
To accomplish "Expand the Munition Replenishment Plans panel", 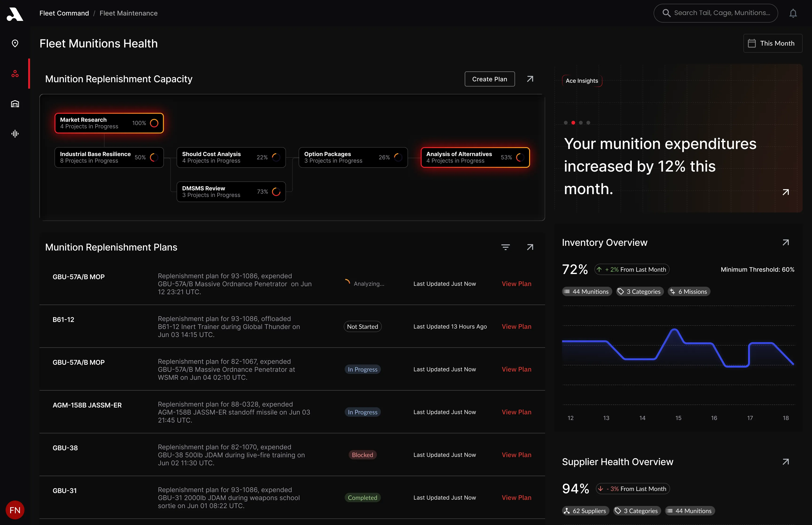I will pyautogui.click(x=530, y=247).
